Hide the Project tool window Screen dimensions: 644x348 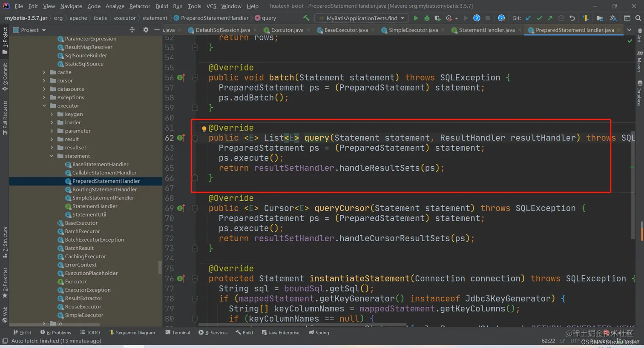click(x=157, y=30)
